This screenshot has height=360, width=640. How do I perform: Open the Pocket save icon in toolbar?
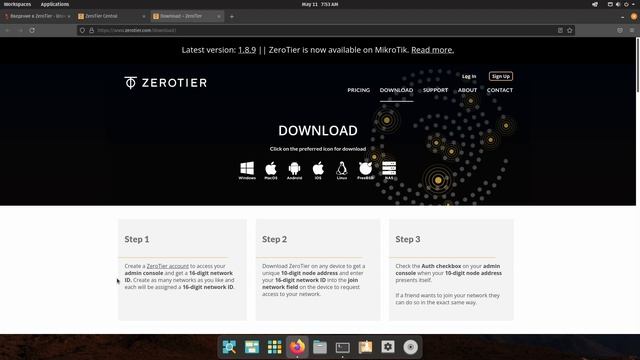(620, 30)
